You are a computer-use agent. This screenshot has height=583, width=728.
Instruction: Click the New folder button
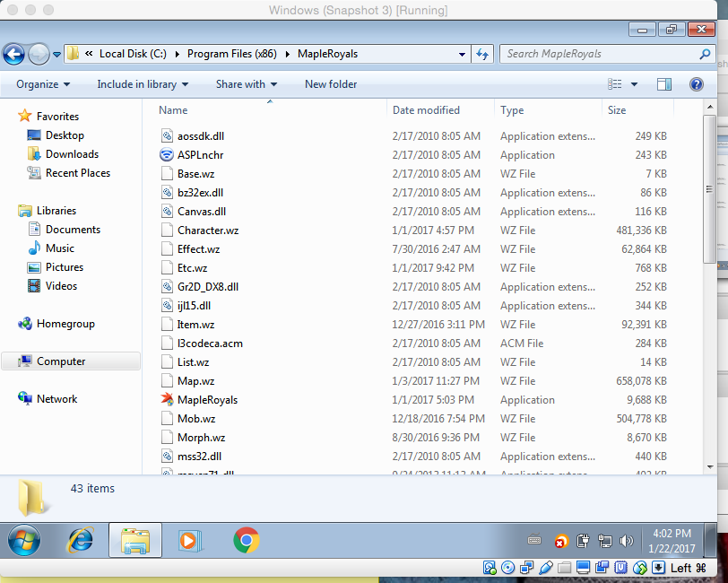331,84
